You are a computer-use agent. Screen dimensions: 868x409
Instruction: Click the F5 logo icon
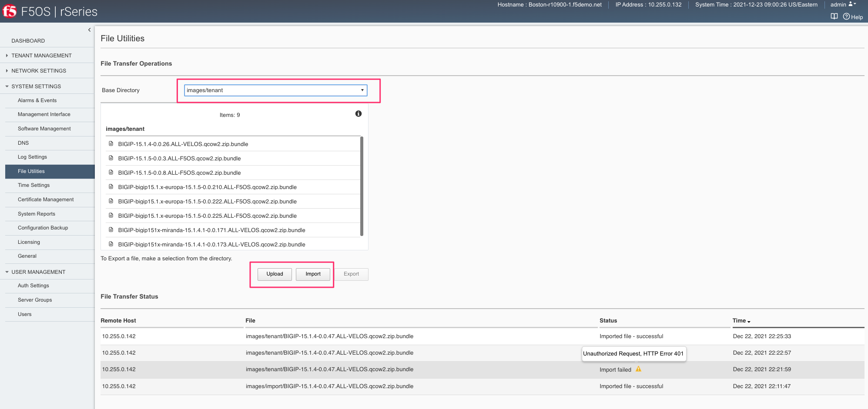click(x=9, y=11)
